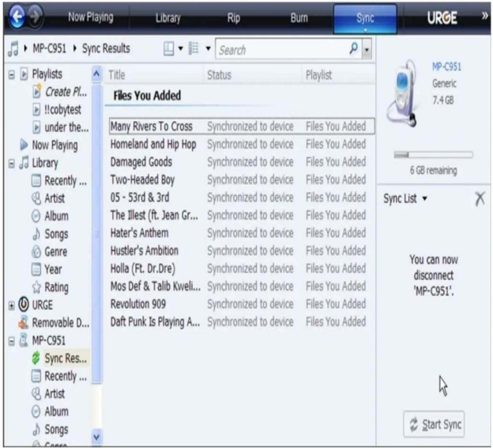
Task: Click the 'under the...' playlist icon
Action: [x=36, y=128]
